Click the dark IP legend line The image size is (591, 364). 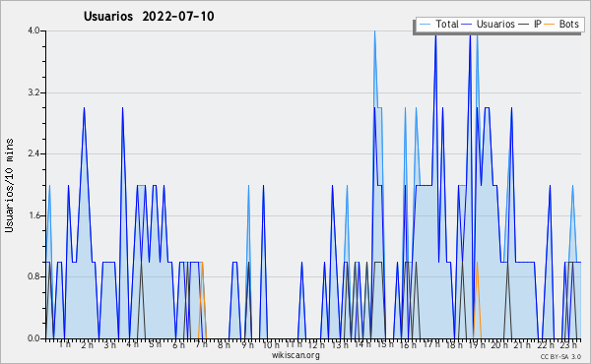coord(524,24)
